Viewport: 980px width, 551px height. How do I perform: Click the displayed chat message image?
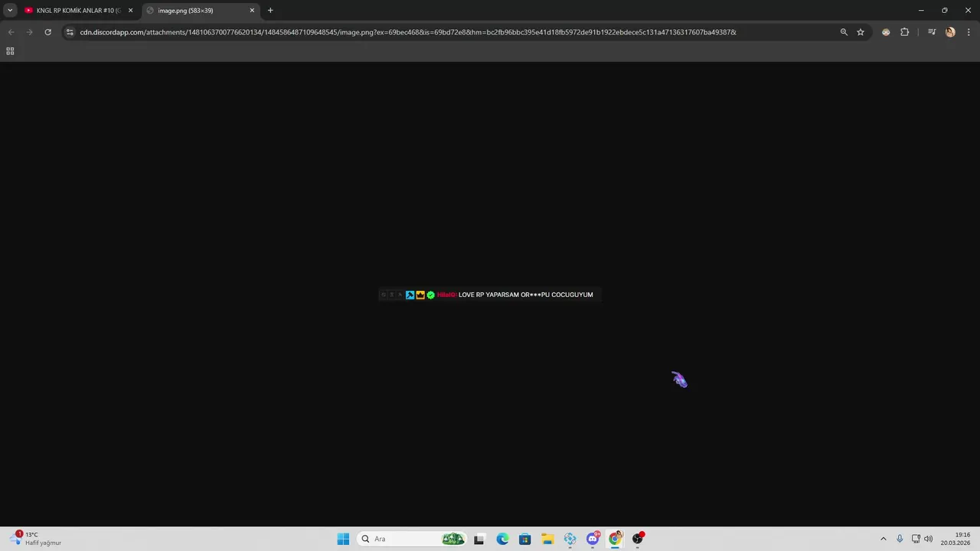click(x=490, y=295)
